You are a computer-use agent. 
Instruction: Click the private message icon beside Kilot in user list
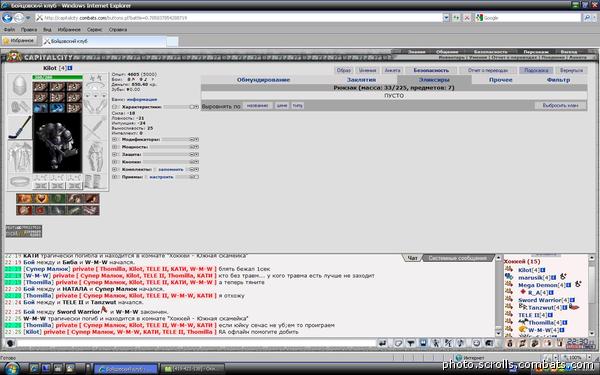click(x=509, y=270)
